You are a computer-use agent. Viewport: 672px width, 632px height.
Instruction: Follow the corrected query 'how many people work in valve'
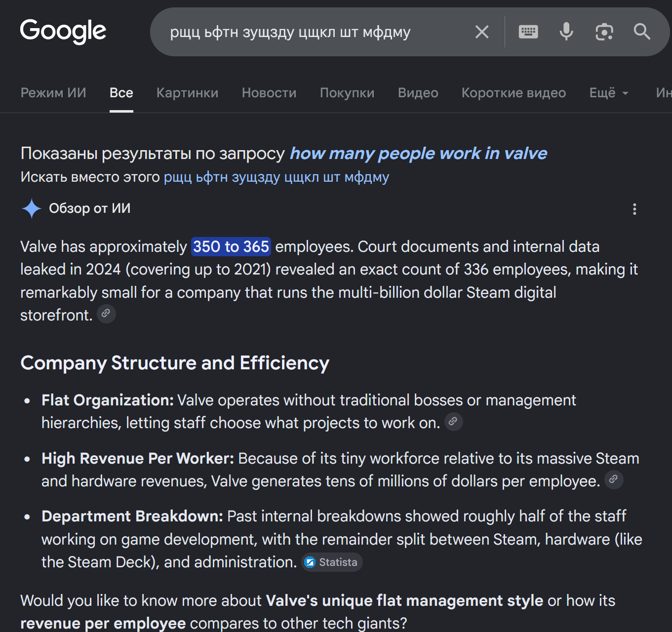418,154
